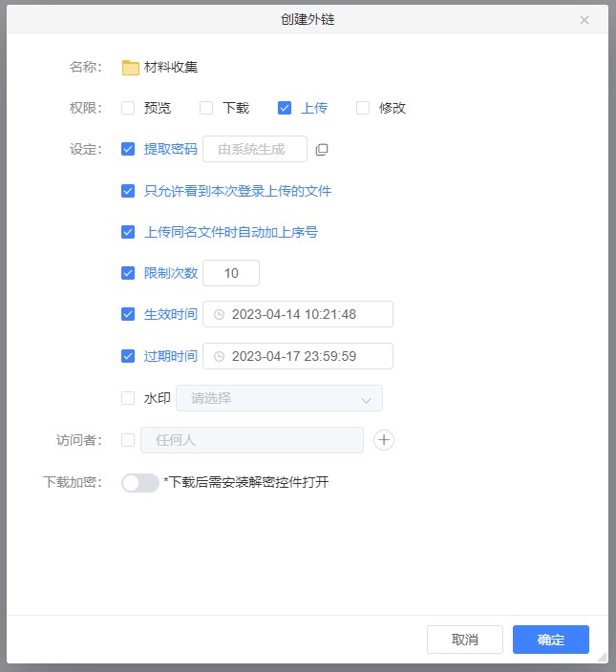
Task: Enable the 水印 checkbox
Action: pyautogui.click(x=128, y=398)
